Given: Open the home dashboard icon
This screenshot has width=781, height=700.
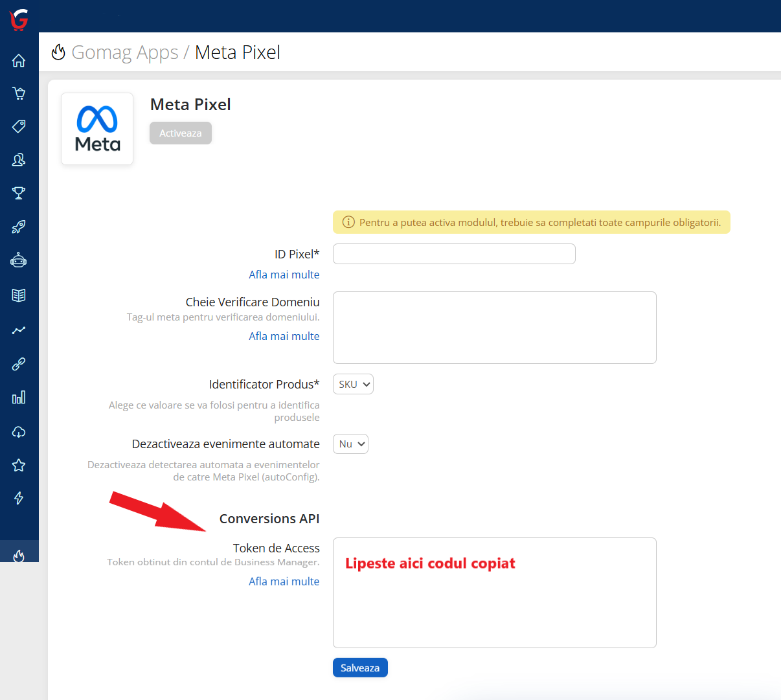Looking at the screenshot, I should 19,60.
